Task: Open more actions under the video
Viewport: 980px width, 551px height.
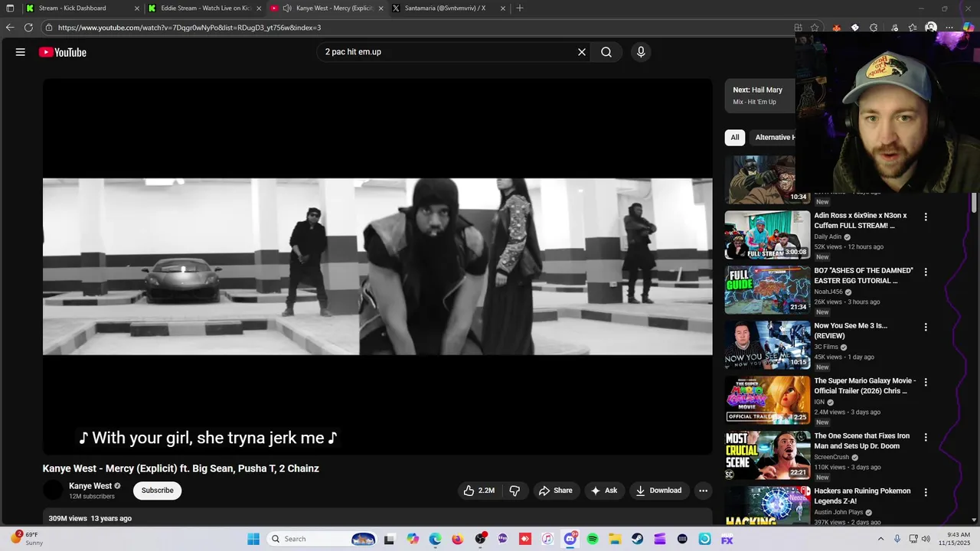Action: 703,491
